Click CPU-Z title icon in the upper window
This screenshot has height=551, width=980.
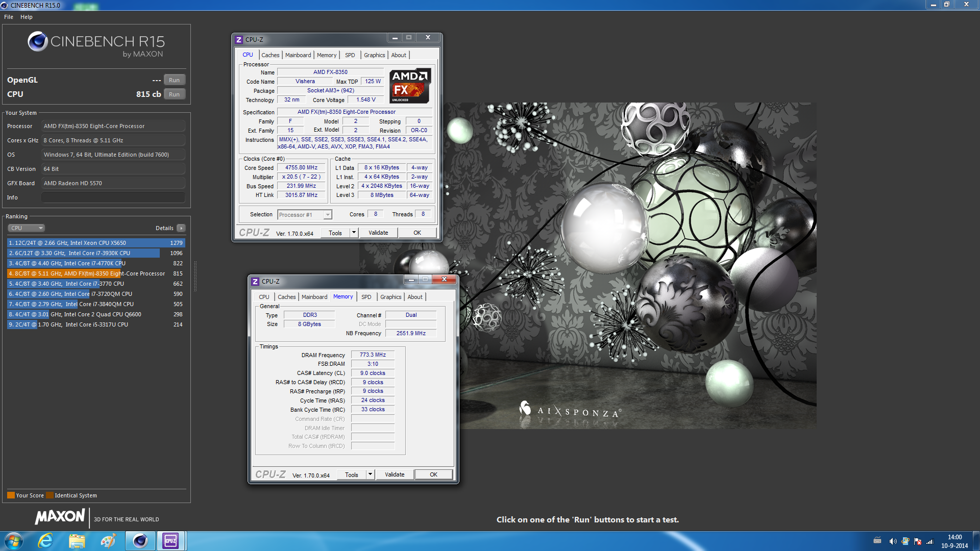coord(239,39)
